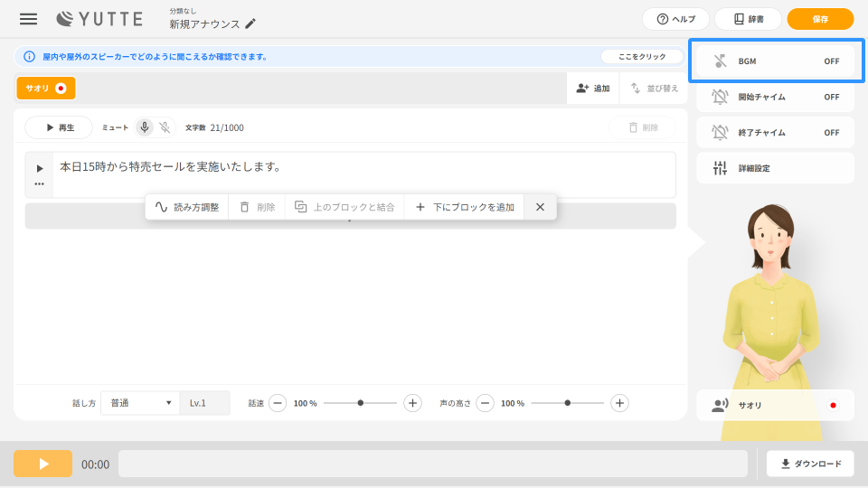Open the hamburger menu
Viewport: 868px width, 488px height.
(29, 19)
